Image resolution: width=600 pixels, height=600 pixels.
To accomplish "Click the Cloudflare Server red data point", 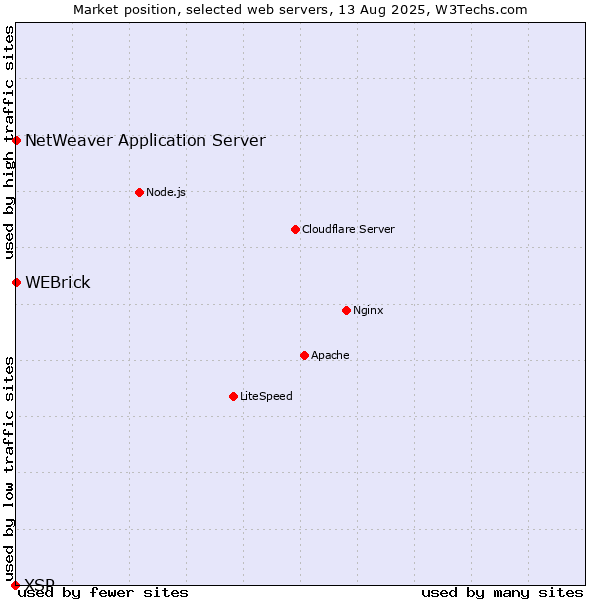I will point(295,230).
